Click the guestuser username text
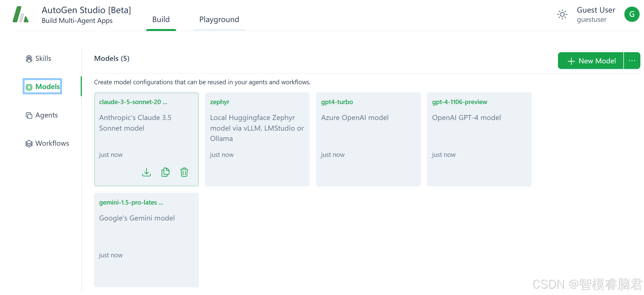The image size is (644, 295). tap(592, 20)
